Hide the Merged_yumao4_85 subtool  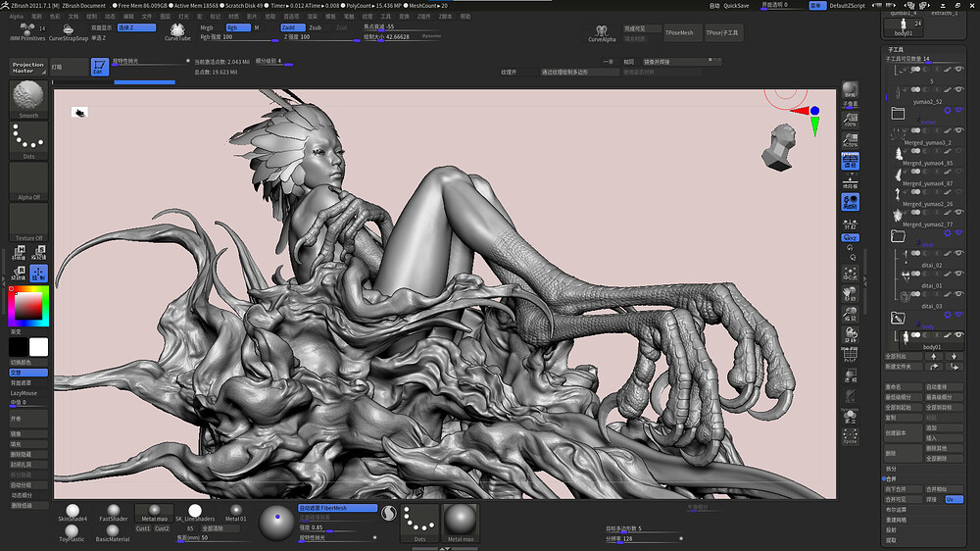958,151
